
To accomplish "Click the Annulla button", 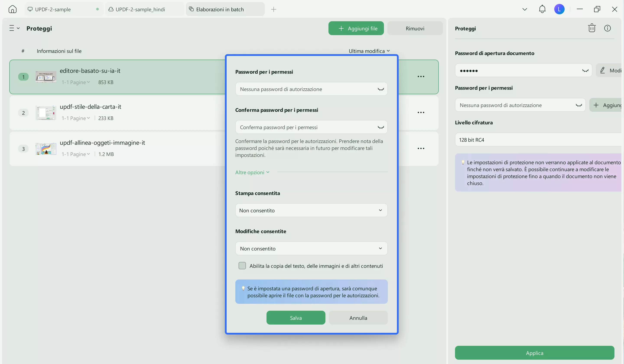I will [358, 318].
